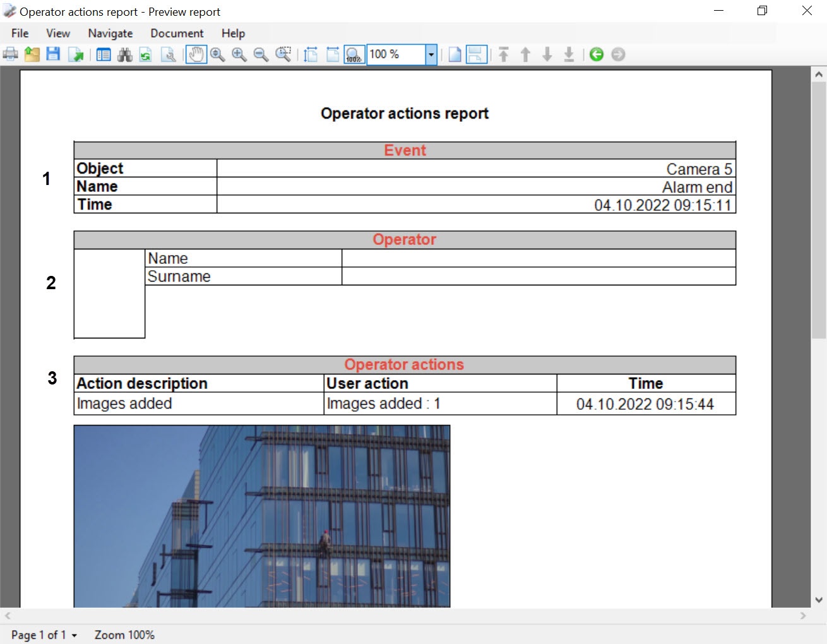827x644 pixels.
Task: Open the File menu
Action: coord(20,33)
